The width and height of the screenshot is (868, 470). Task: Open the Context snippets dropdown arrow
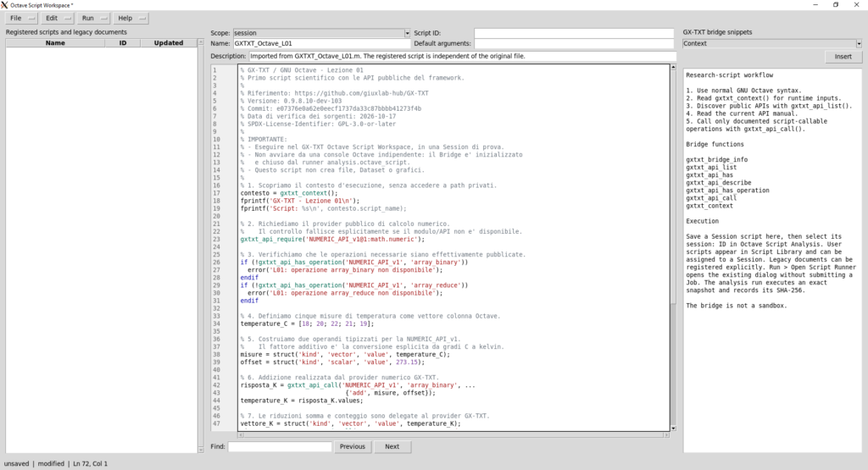[859, 44]
